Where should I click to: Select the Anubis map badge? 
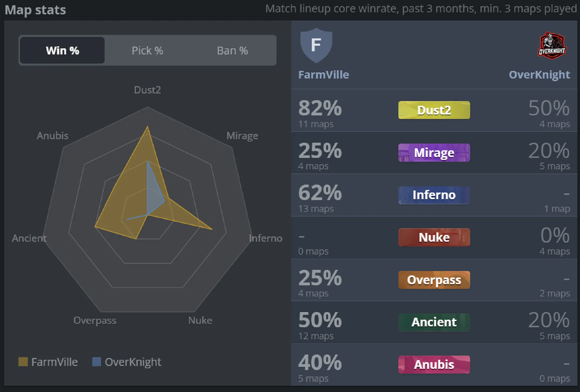pos(434,365)
